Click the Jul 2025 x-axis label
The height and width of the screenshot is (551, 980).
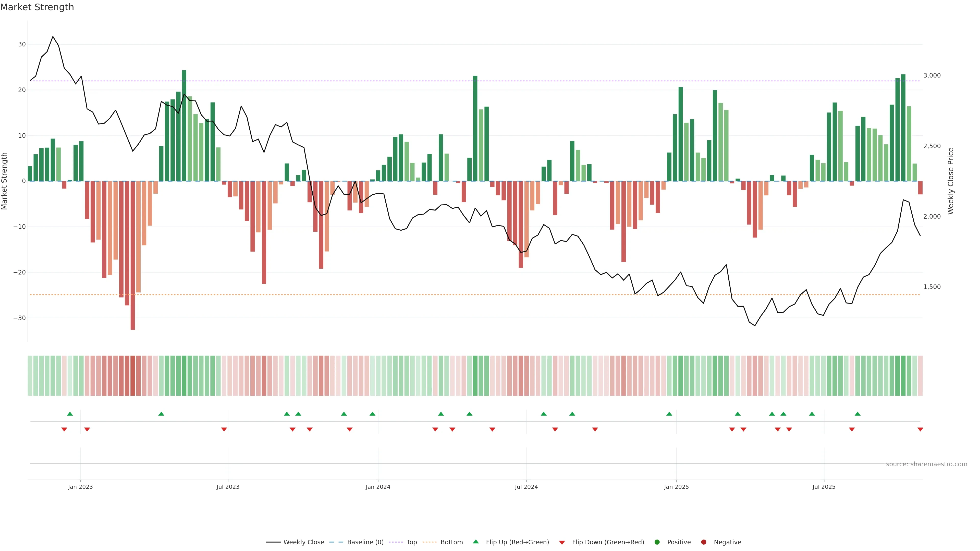pos(824,487)
